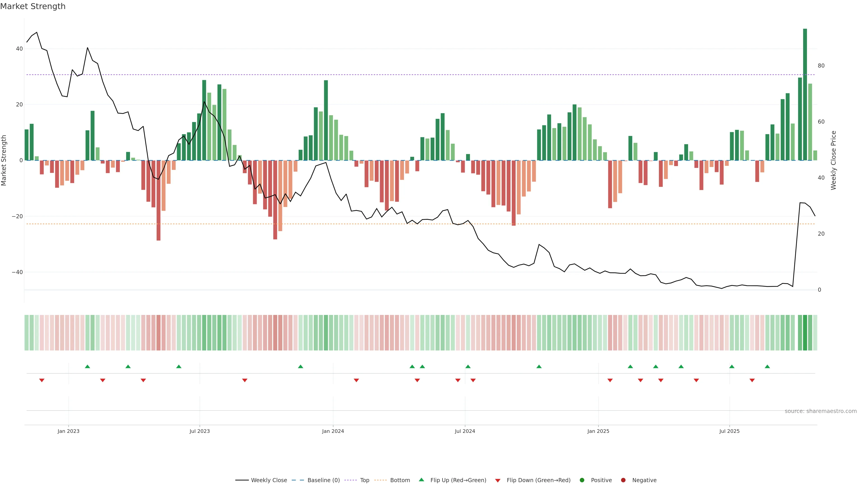The height and width of the screenshot is (488, 868).
Task: Click the Jan 2024 x-axis label
Action: (333, 431)
